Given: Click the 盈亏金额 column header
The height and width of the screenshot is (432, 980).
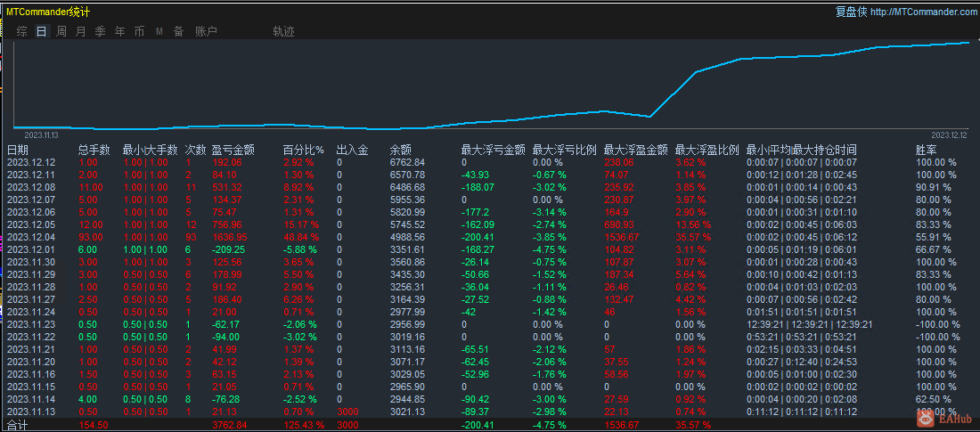Looking at the screenshot, I should [x=233, y=150].
